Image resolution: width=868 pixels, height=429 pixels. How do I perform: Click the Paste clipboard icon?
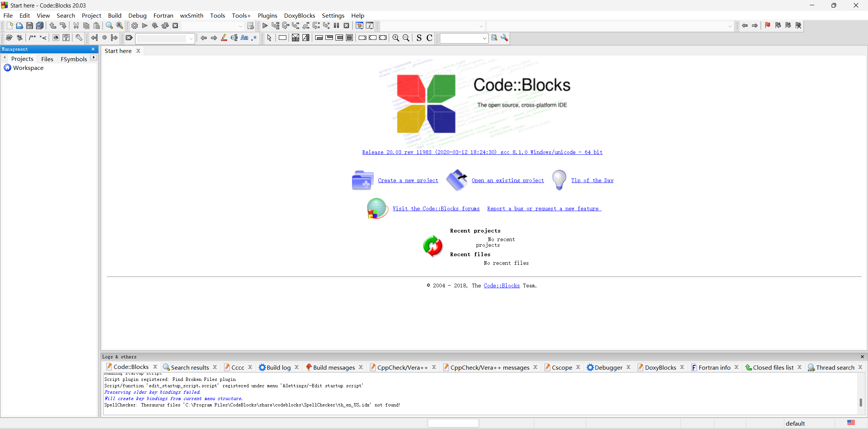click(96, 26)
